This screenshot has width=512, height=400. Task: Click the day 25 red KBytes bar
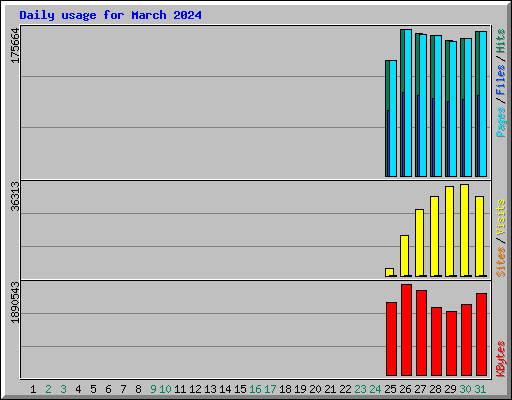coord(391,339)
